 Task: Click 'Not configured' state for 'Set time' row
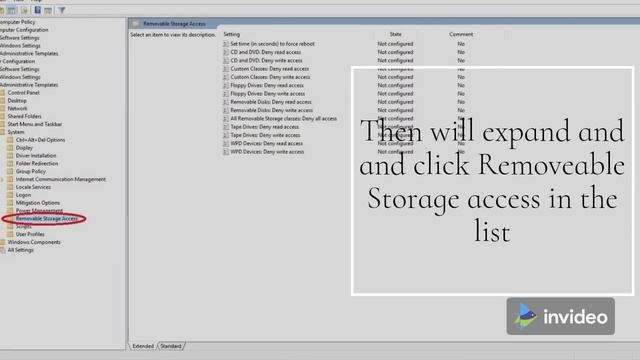pos(395,44)
